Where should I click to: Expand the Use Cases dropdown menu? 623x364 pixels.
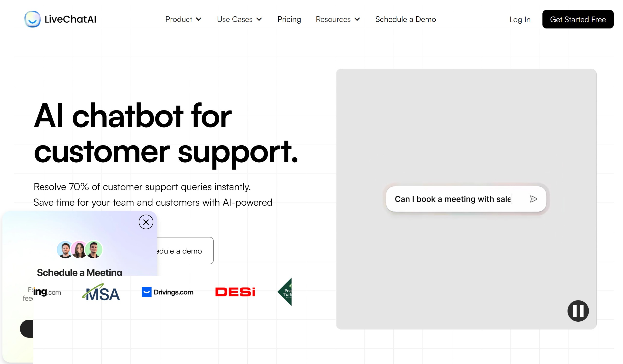point(239,19)
